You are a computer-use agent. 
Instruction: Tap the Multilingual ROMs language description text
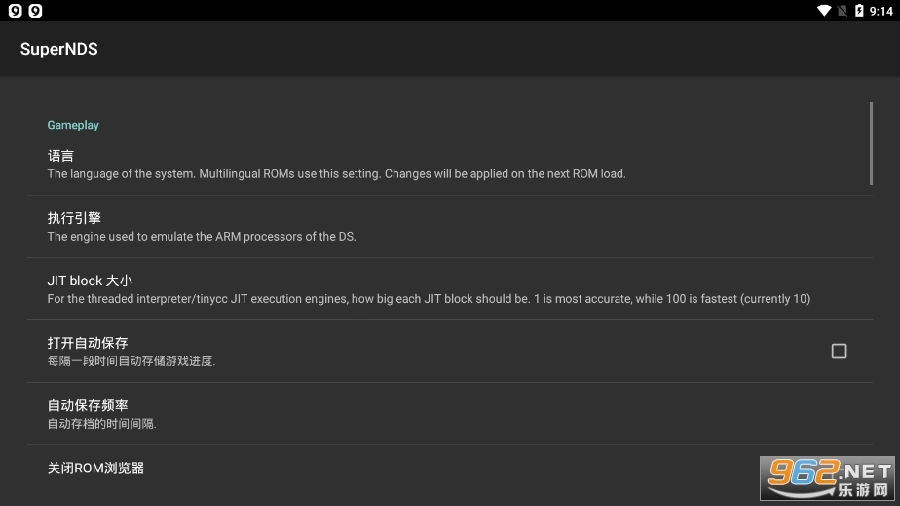[x=336, y=174]
